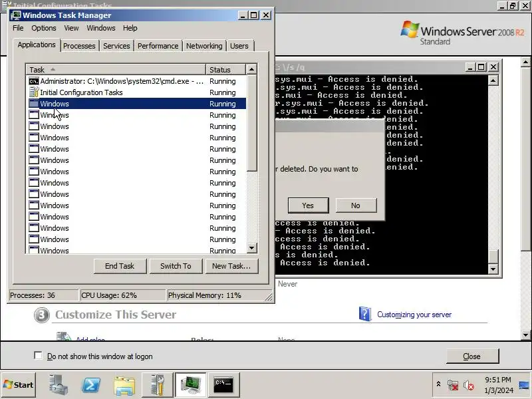Switch to the Users tab
The image size is (532, 399).
(x=239, y=46)
